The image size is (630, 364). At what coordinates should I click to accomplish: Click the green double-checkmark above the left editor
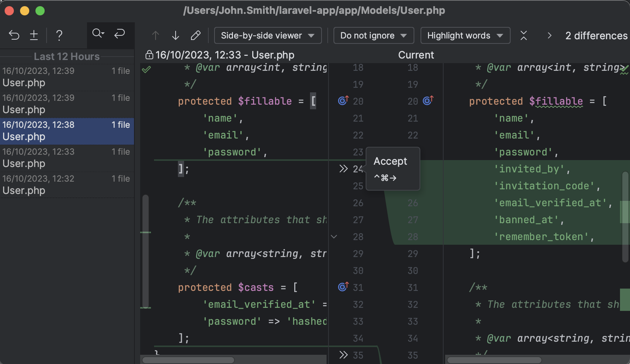(147, 70)
